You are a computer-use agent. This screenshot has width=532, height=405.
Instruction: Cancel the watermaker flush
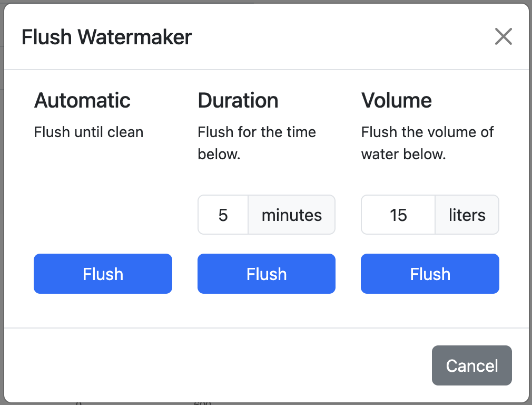click(471, 365)
